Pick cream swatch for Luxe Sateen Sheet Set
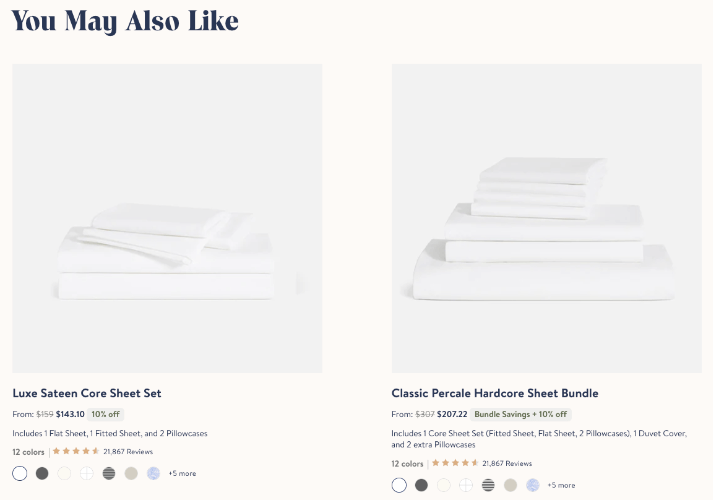 [65, 473]
